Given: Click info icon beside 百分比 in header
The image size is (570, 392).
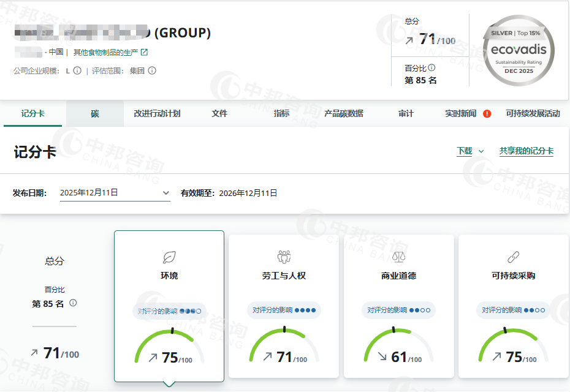Looking at the screenshot, I should point(431,68).
